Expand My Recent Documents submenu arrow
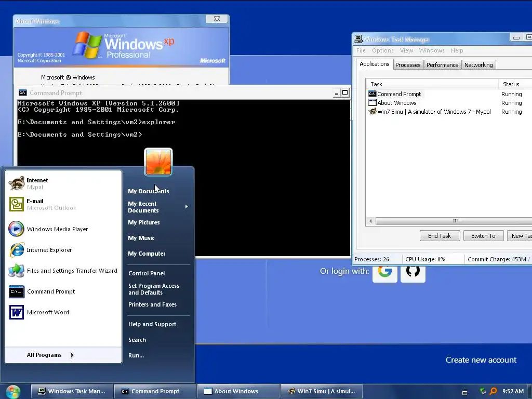532x399 pixels. (187, 207)
